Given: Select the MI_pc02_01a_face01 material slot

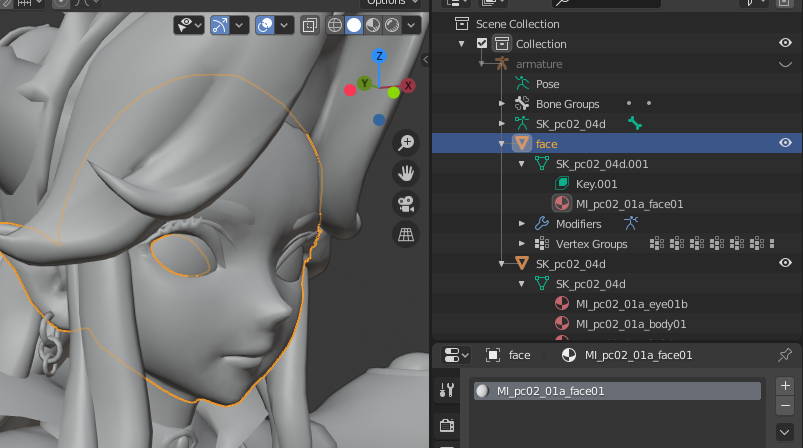Looking at the screenshot, I should coord(617,391).
